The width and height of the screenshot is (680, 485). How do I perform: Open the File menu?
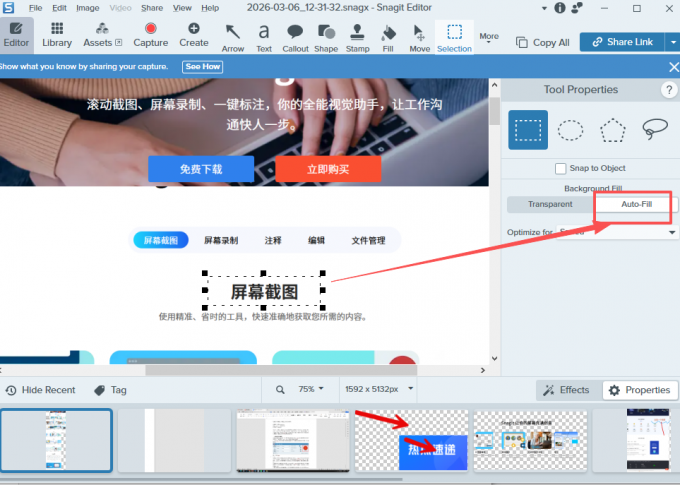point(36,8)
